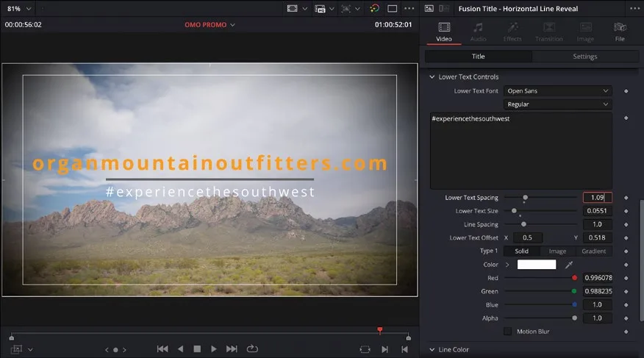This screenshot has width=644, height=358.
Task: Toggle keyframe for Motion Blur
Action: (x=626, y=332)
